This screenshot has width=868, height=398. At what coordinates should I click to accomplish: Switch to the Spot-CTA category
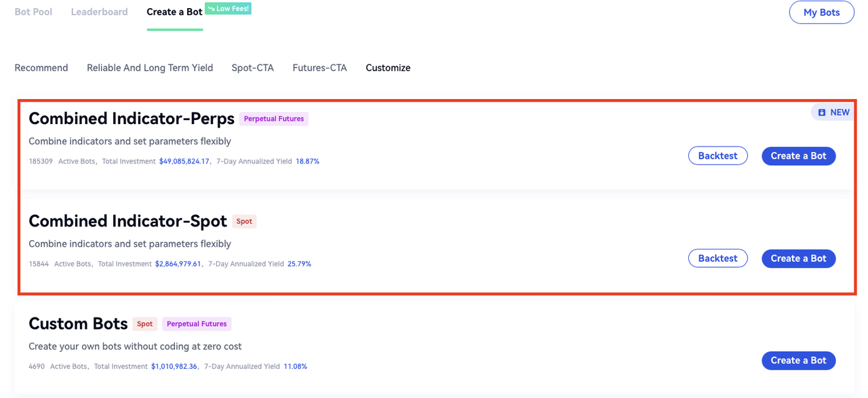pyautogui.click(x=252, y=68)
